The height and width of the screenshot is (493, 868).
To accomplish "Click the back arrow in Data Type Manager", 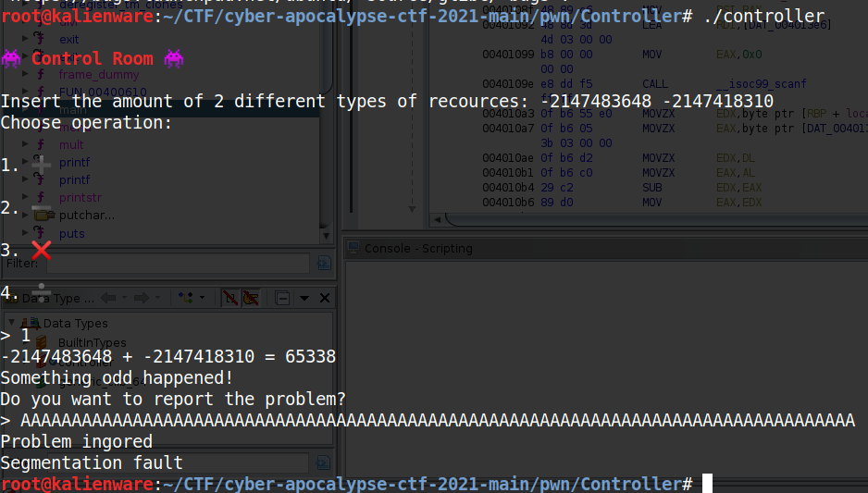I will [x=108, y=298].
